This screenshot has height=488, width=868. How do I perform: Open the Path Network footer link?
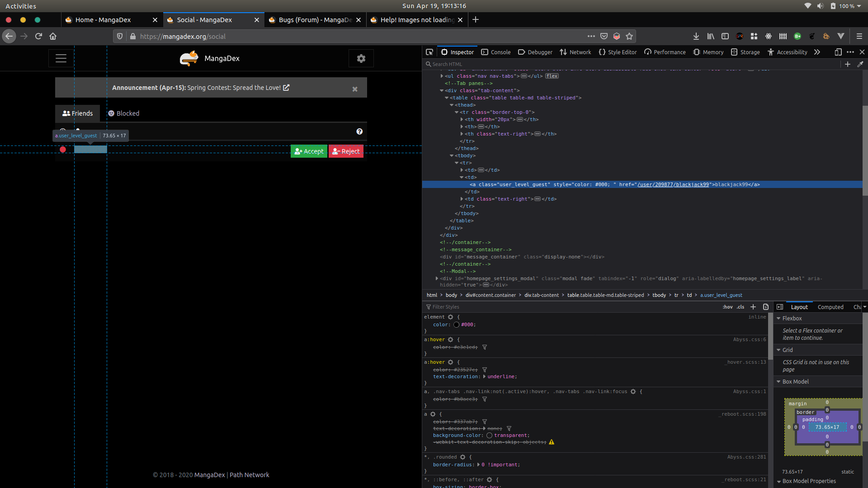click(249, 475)
